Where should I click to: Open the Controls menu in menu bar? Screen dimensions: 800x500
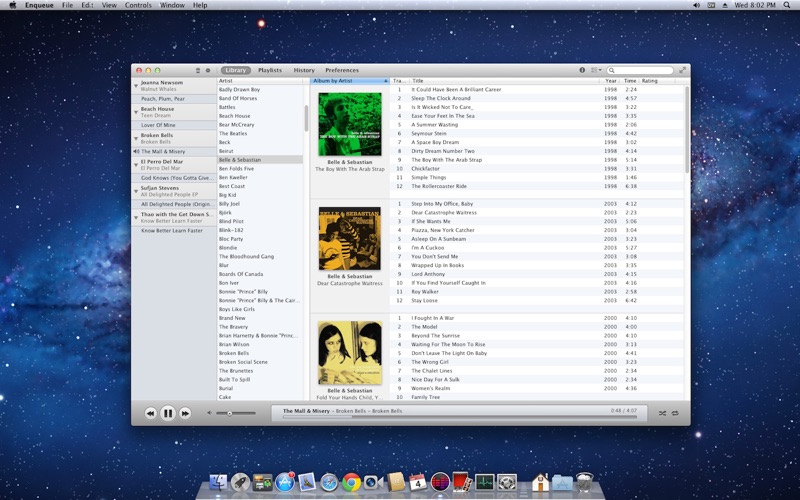138,5
